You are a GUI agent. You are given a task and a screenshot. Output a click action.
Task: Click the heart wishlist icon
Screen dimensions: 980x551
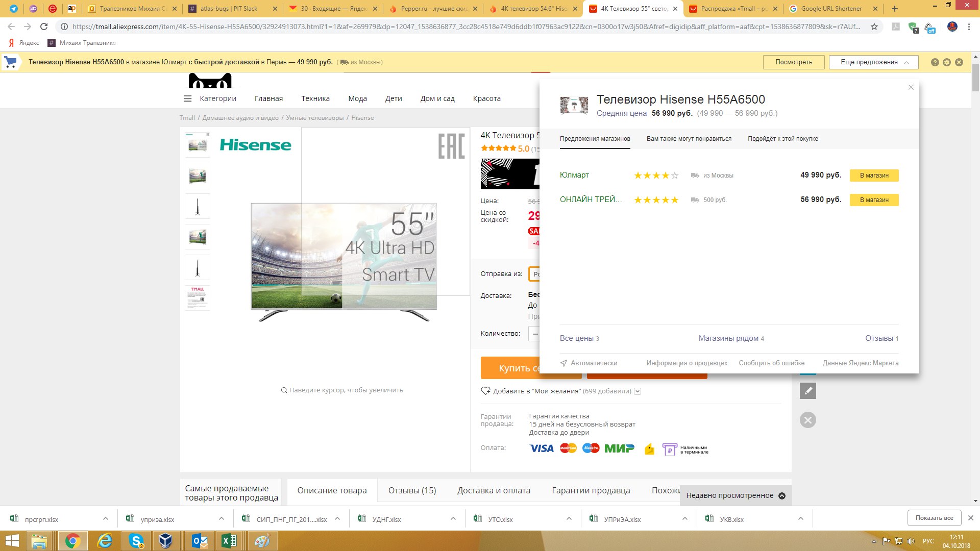click(x=485, y=391)
